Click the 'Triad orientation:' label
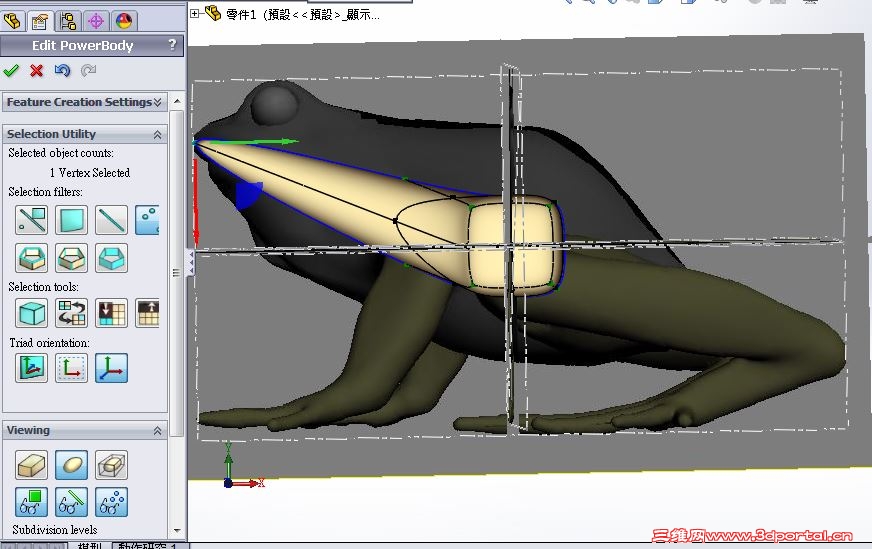The width and height of the screenshot is (872, 549). point(49,343)
